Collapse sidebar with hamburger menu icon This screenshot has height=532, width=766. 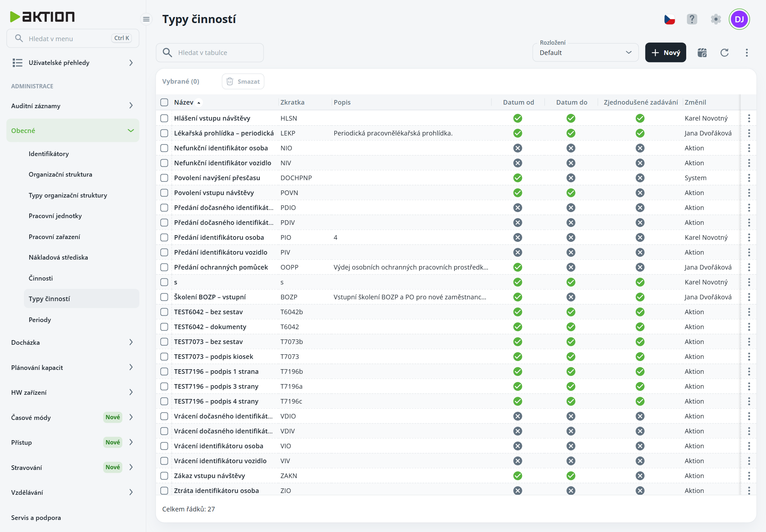click(x=146, y=19)
